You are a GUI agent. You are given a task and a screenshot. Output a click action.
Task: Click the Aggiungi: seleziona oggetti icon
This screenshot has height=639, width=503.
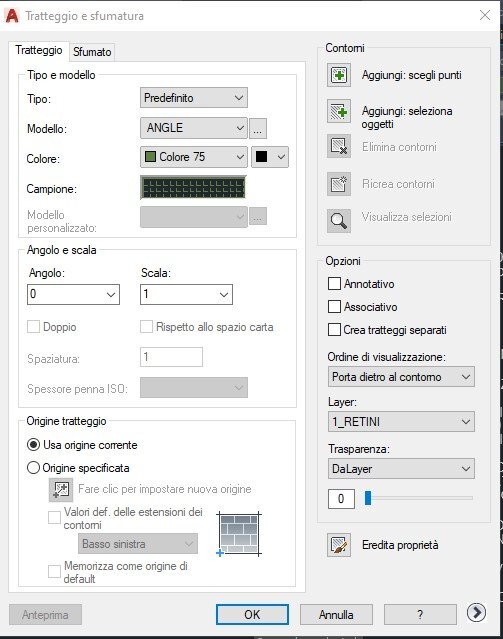pos(339,111)
